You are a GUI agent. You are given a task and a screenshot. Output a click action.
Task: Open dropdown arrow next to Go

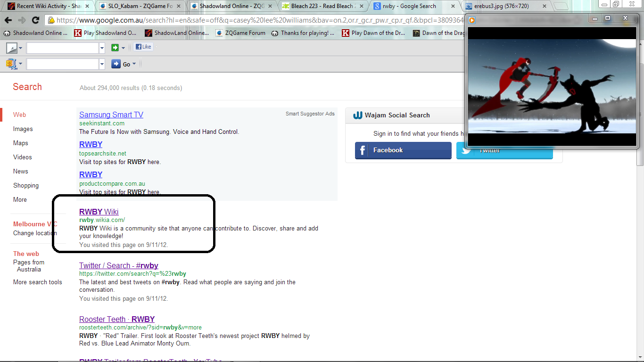(x=134, y=64)
